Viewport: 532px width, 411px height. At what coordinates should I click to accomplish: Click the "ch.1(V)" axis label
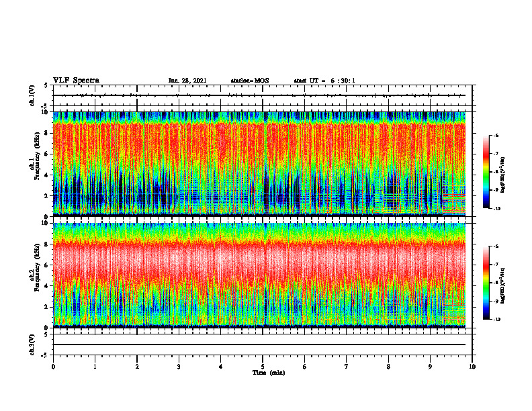point(32,95)
